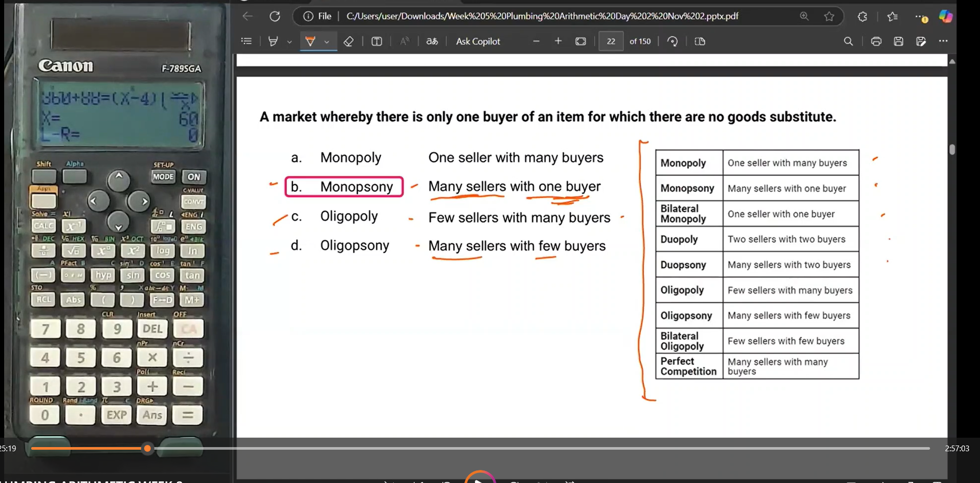Click the calculator MODE key
This screenshot has width=980, height=483.
[163, 176]
